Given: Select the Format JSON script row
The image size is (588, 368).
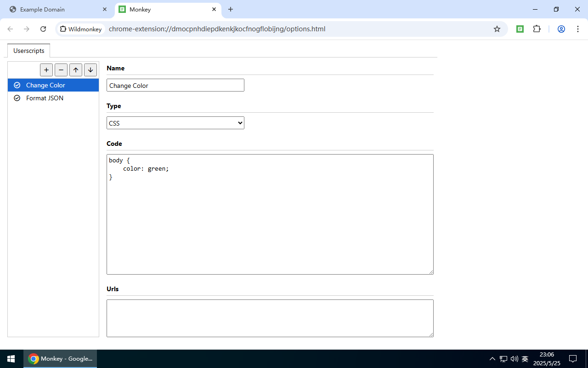Looking at the screenshot, I should click(x=53, y=98).
